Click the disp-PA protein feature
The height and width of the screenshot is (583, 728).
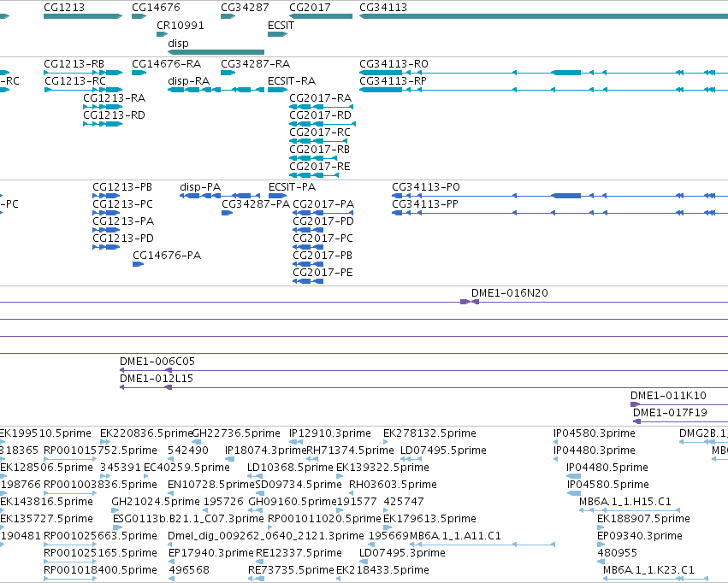[x=220, y=196]
